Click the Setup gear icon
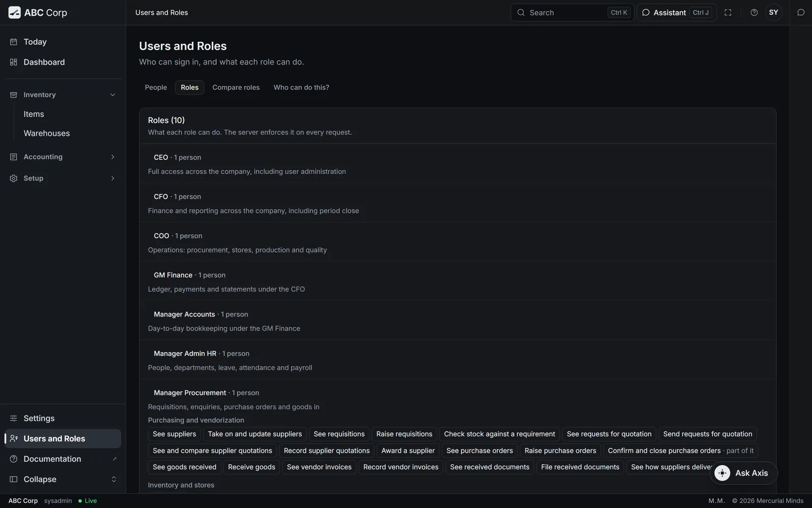This screenshot has height=508, width=812. (14, 178)
